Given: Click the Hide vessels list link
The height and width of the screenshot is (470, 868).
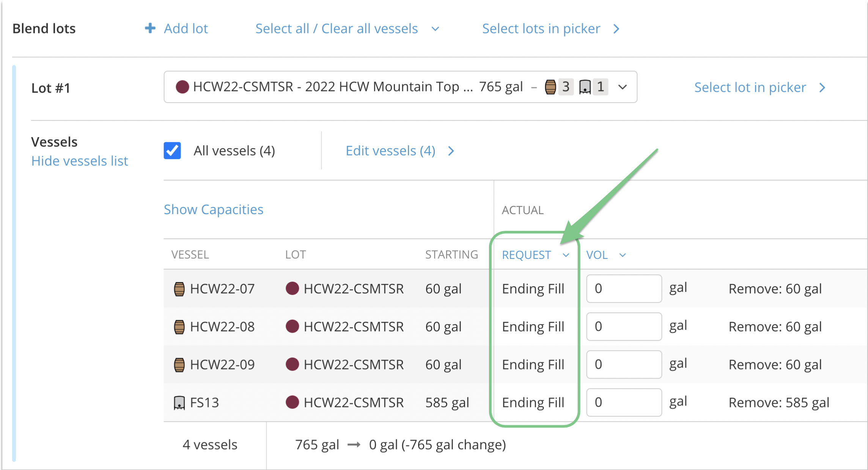Looking at the screenshot, I should (80, 161).
